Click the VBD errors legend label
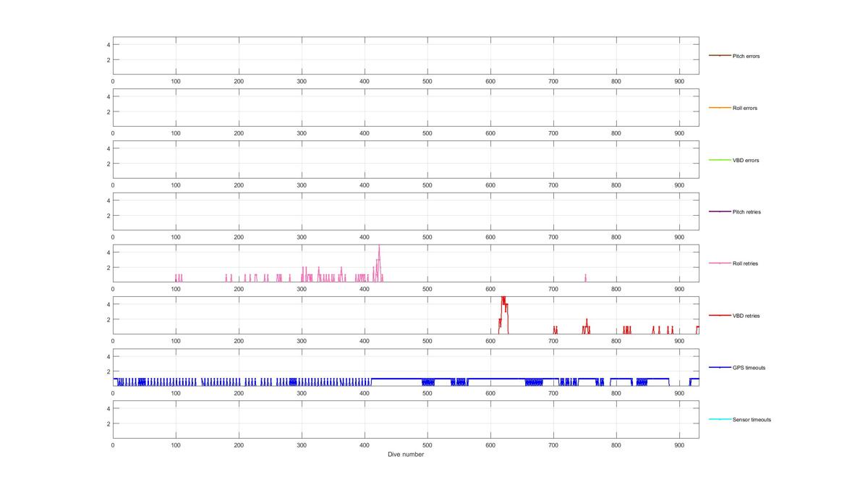This screenshot has height=493, width=868. pos(746,160)
